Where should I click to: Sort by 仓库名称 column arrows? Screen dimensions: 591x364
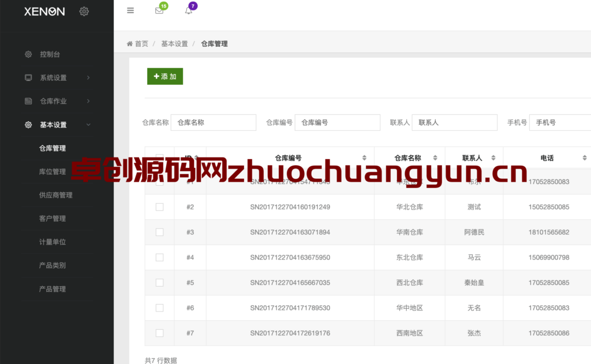click(x=435, y=158)
